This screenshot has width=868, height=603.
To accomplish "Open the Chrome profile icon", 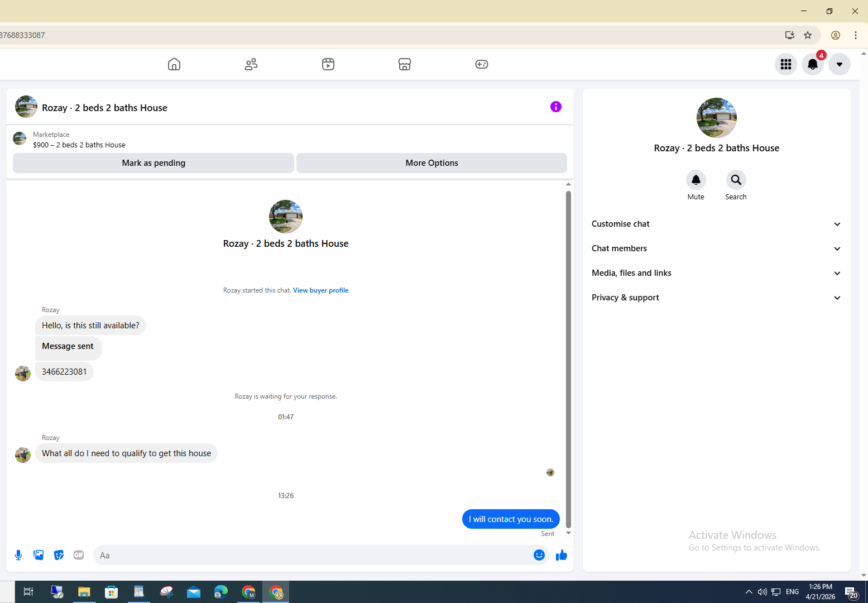I will [836, 35].
